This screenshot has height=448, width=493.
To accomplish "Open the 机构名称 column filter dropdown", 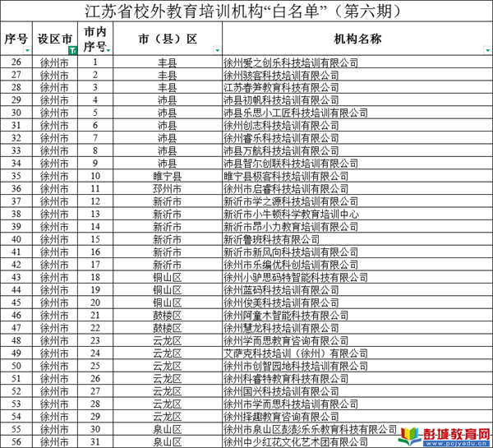I will coord(487,50).
